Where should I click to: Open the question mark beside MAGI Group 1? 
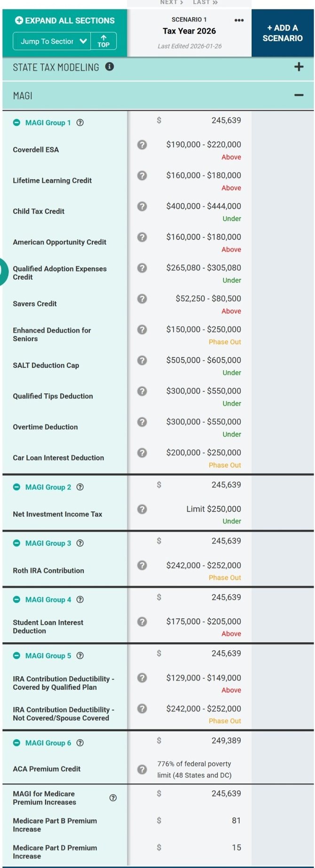[x=80, y=123]
